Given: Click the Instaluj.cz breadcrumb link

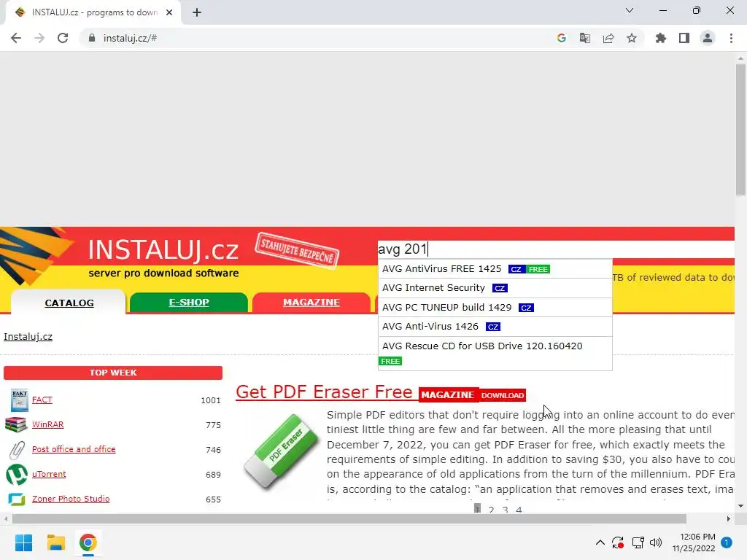Looking at the screenshot, I should [x=28, y=337].
